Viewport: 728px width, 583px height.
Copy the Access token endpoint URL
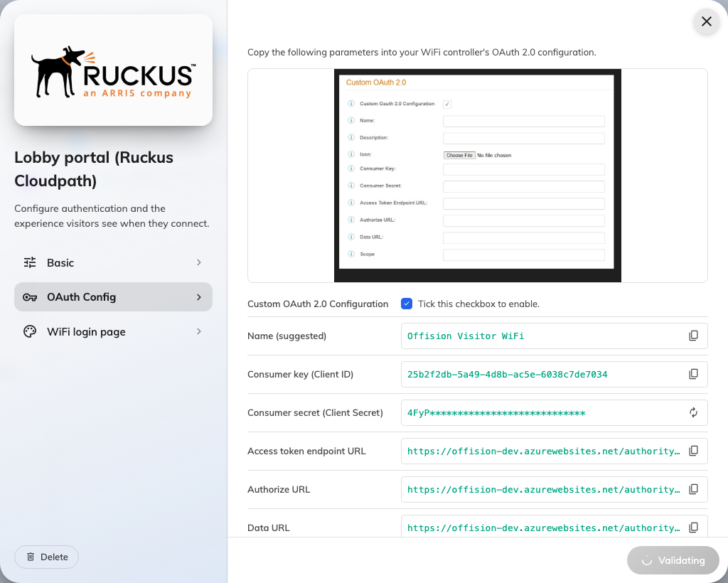pos(693,451)
